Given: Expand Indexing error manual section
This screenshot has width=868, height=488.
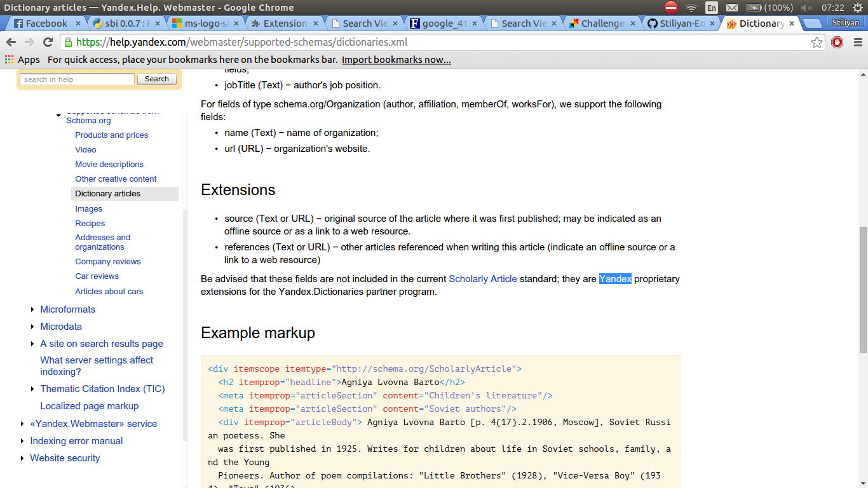Looking at the screenshot, I should [x=23, y=441].
